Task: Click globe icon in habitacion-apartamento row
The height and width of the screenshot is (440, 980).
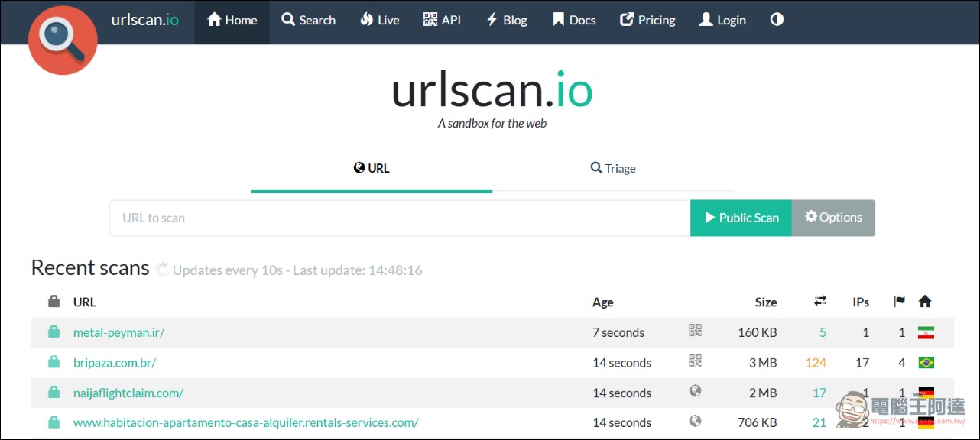Action: click(695, 421)
